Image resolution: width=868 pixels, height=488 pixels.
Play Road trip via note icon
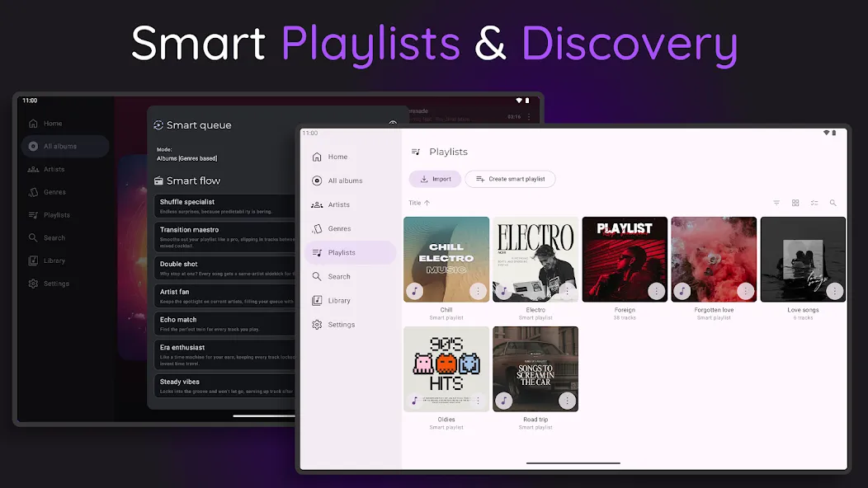504,401
